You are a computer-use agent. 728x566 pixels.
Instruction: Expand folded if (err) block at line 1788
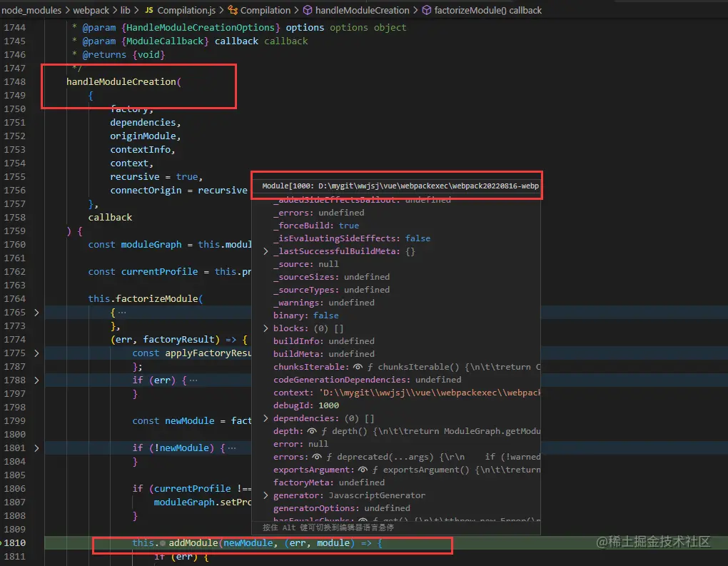(x=36, y=380)
